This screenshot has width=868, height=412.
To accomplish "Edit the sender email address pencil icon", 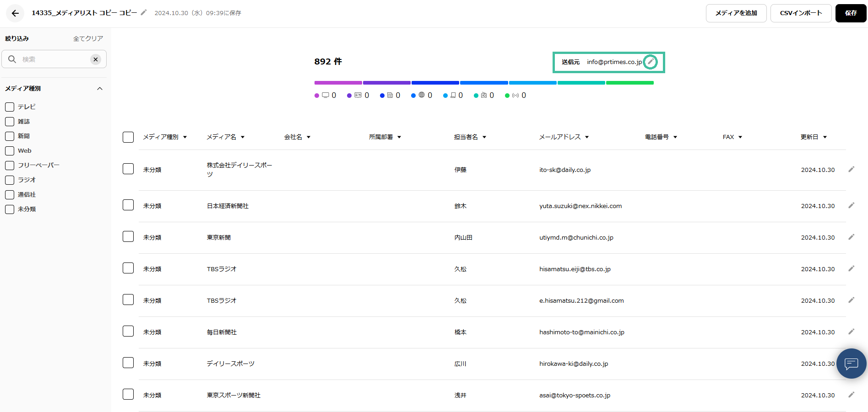I will (x=650, y=62).
